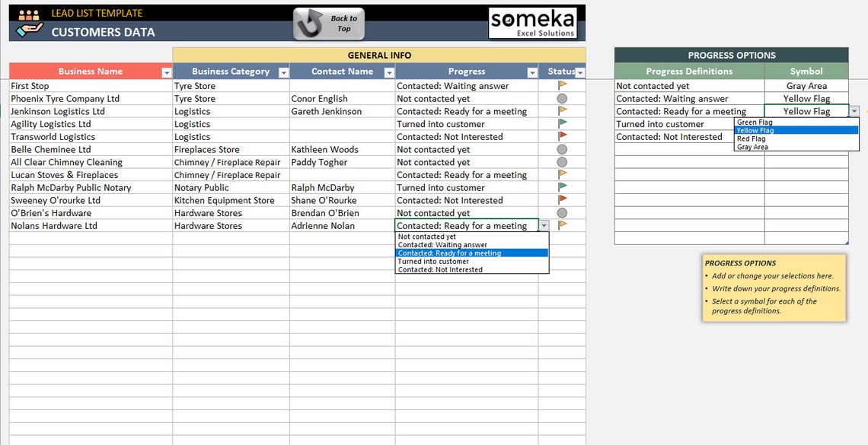The image size is (868, 445).
Task: Choose 'Turned into customer' from progress list
Action: [472, 262]
